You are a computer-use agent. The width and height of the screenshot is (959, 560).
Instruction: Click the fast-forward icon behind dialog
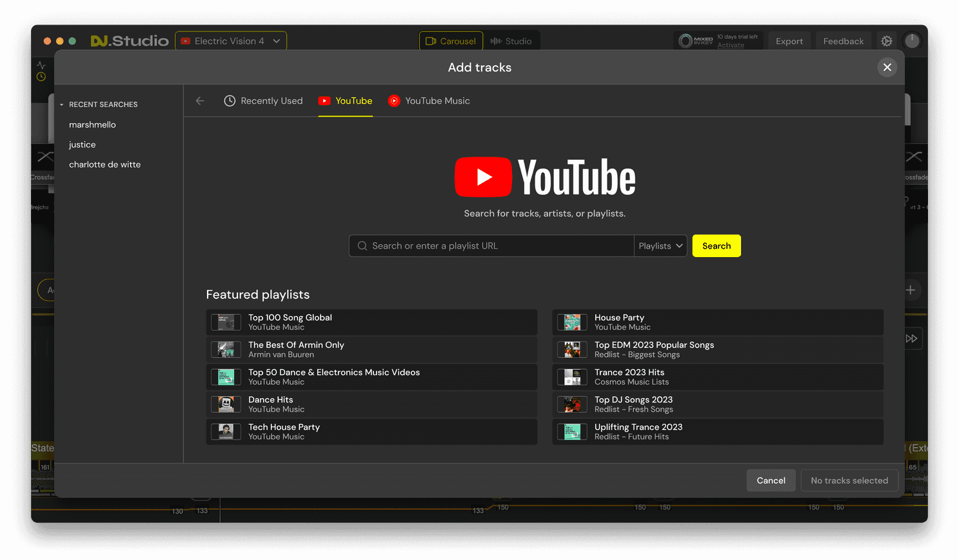click(911, 338)
